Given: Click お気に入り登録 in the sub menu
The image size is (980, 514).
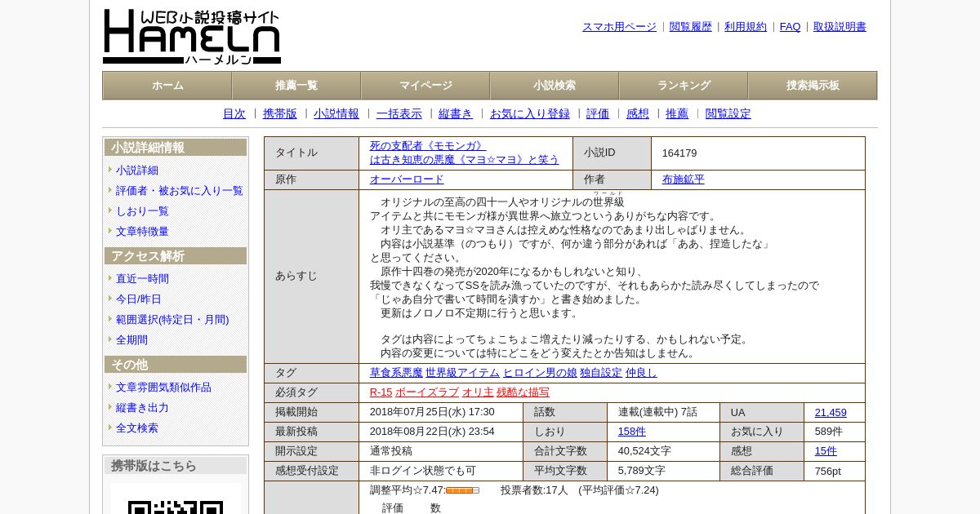Looking at the screenshot, I should click(530, 114).
